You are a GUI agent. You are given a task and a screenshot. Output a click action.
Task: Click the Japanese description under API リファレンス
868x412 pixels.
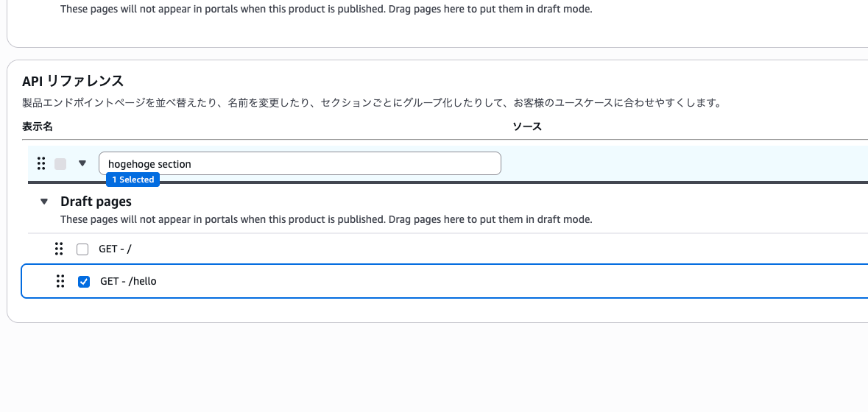[372, 103]
